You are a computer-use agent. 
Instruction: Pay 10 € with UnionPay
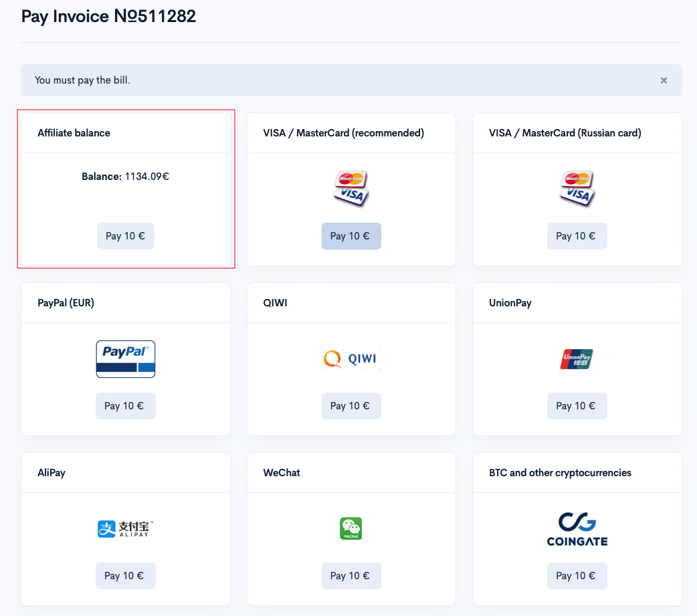click(x=577, y=406)
